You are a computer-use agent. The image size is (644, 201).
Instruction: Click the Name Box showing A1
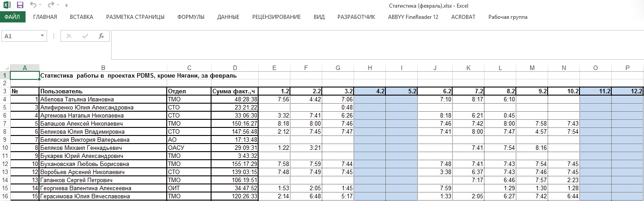coord(21,36)
